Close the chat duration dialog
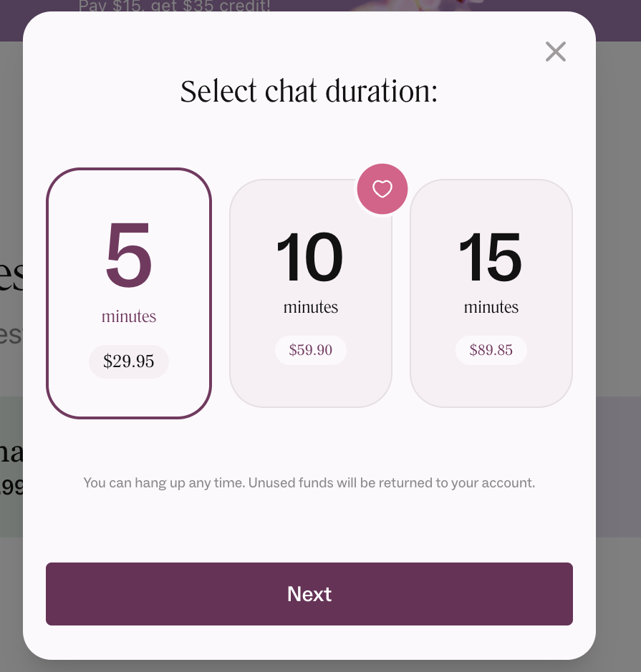The image size is (641, 672). (555, 52)
